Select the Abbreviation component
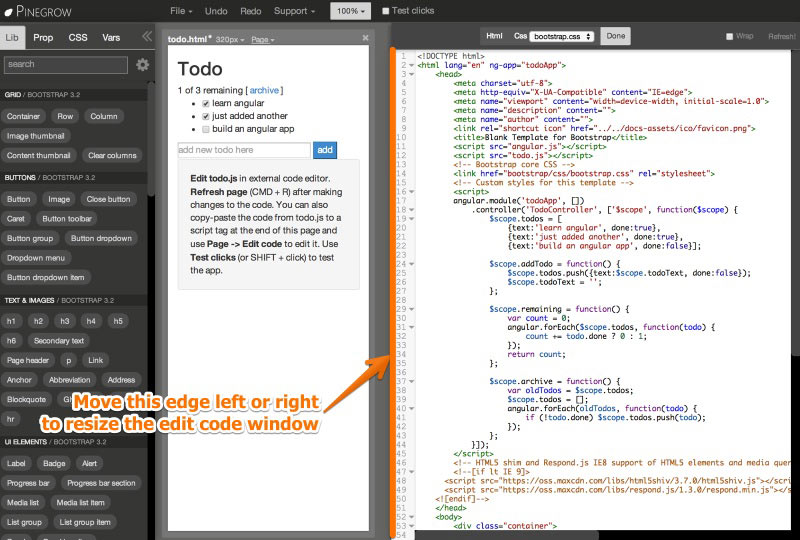 point(69,380)
